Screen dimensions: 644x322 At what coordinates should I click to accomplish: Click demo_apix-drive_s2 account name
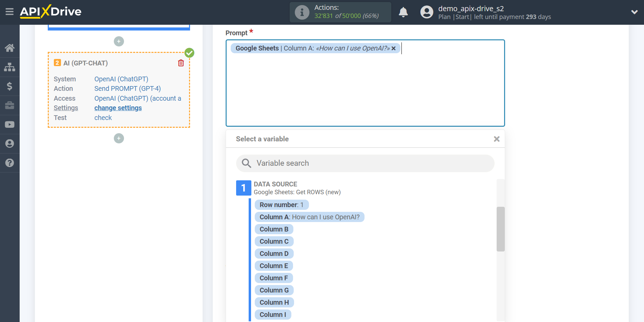471,8
